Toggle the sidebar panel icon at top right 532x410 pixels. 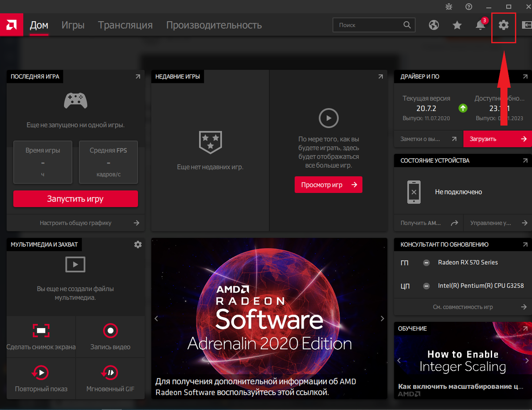[x=527, y=25]
